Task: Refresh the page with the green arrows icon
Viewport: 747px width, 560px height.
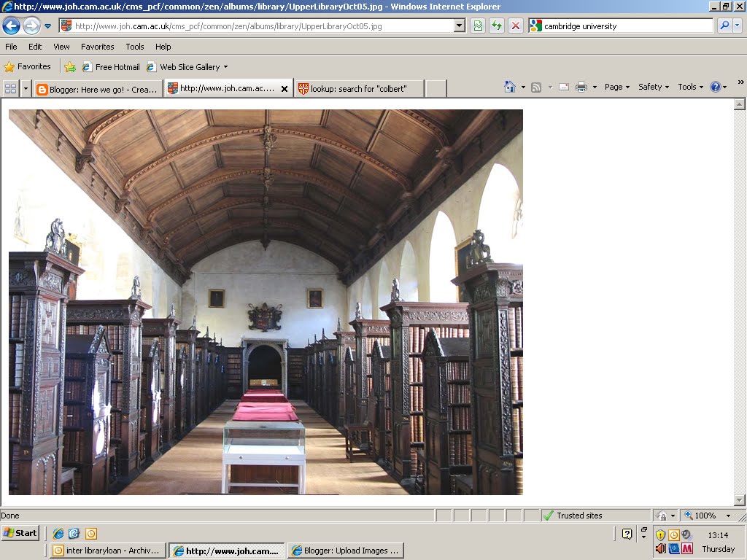Action: tap(496, 26)
